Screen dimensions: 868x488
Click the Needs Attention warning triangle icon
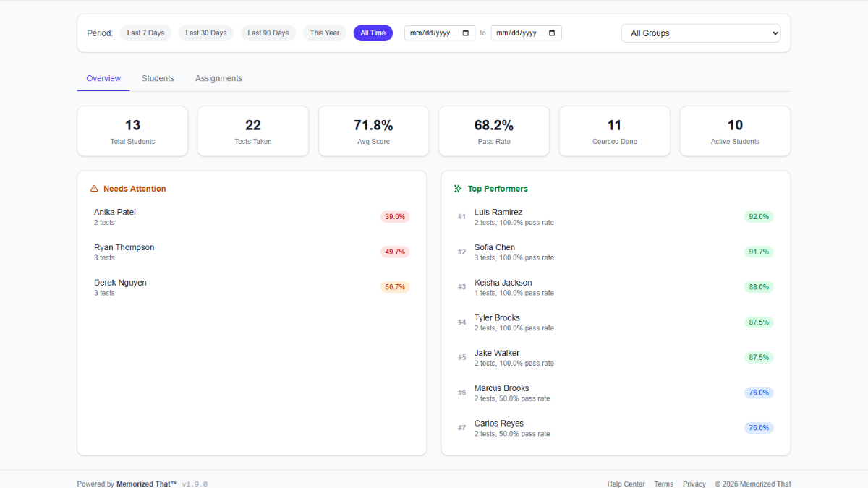tap(94, 189)
